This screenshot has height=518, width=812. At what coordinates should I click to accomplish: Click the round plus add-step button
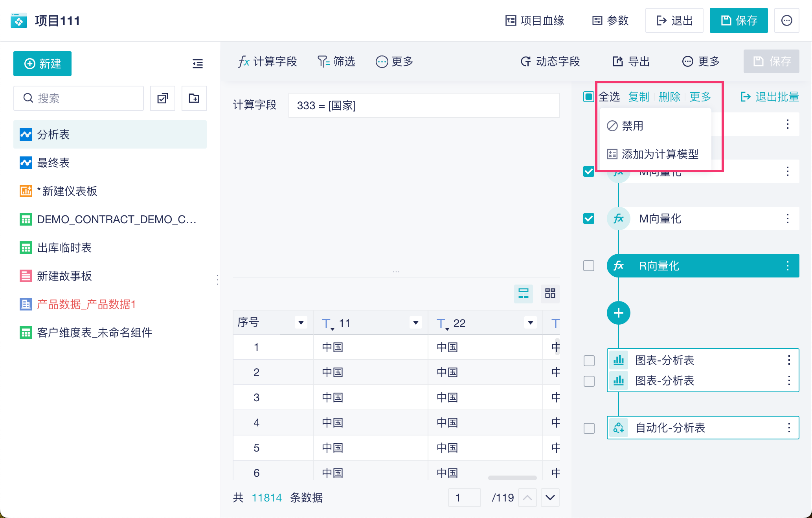tap(618, 313)
